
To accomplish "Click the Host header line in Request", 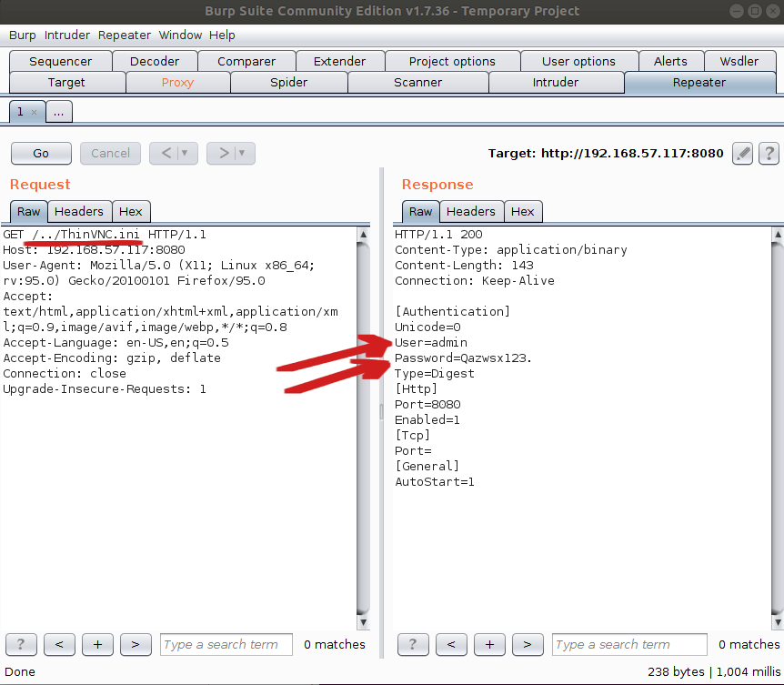I will click(x=94, y=250).
